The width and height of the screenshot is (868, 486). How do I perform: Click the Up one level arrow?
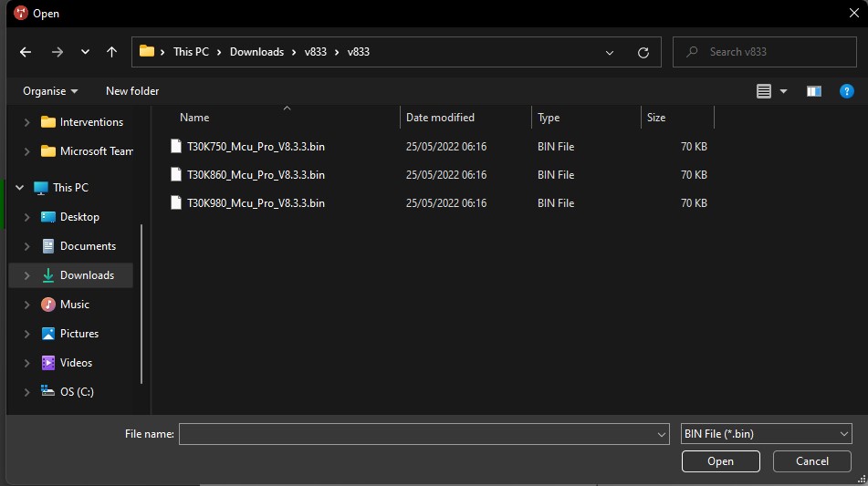(111, 52)
